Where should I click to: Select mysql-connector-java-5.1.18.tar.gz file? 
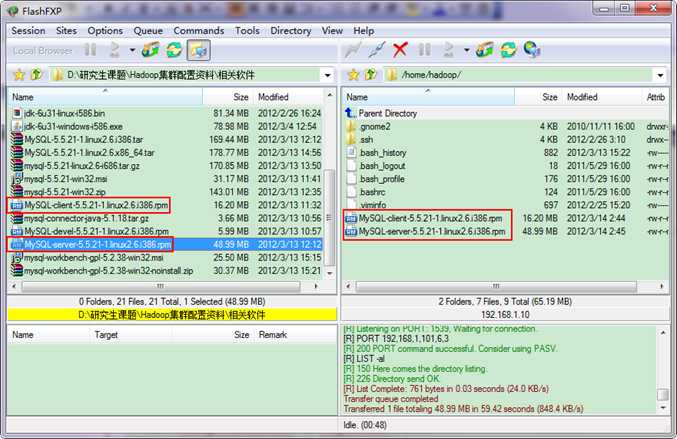(x=167, y=218)
